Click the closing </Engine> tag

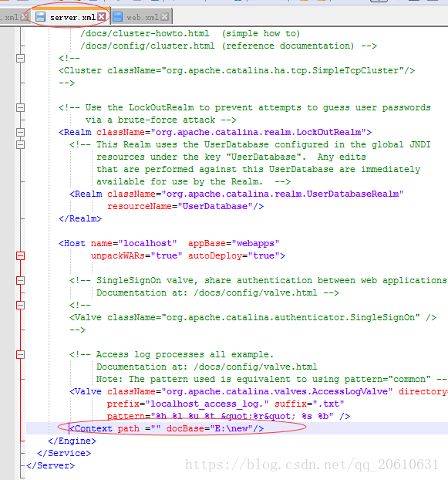click(x=72, y=441)
